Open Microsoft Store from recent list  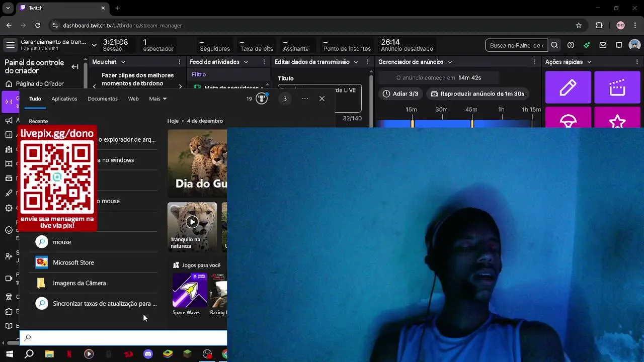click(94, 262)
